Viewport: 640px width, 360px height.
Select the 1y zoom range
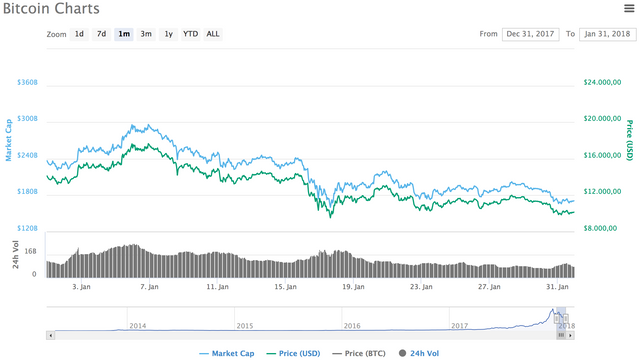point(169,34)
